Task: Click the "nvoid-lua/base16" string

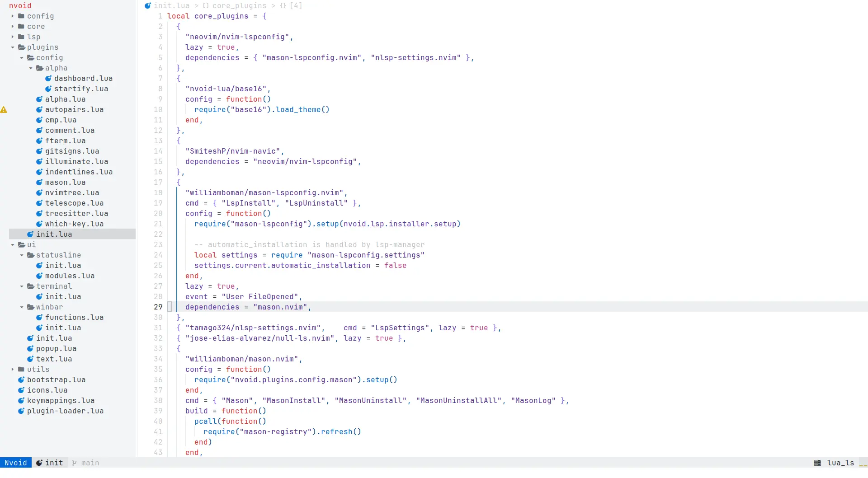Action: (x=226, y=89)
